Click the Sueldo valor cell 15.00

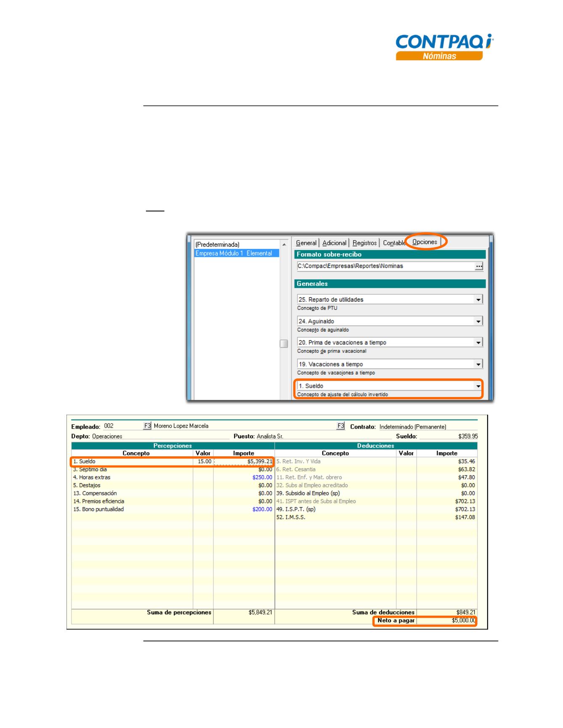[203, 461]
